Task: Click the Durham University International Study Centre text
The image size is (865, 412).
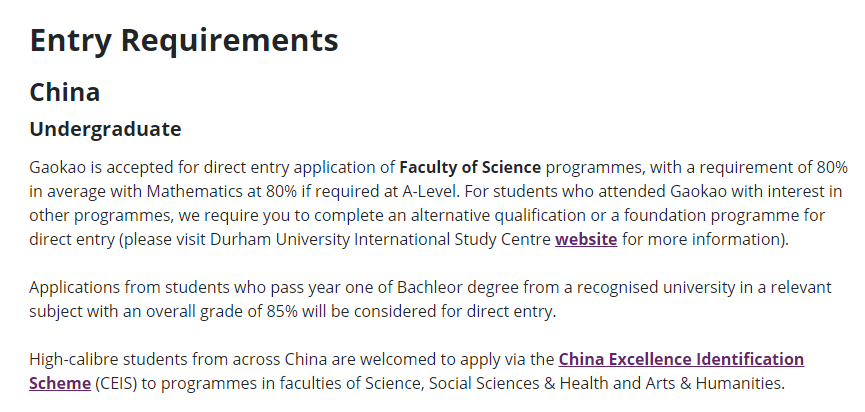Action: coord(380,239)
